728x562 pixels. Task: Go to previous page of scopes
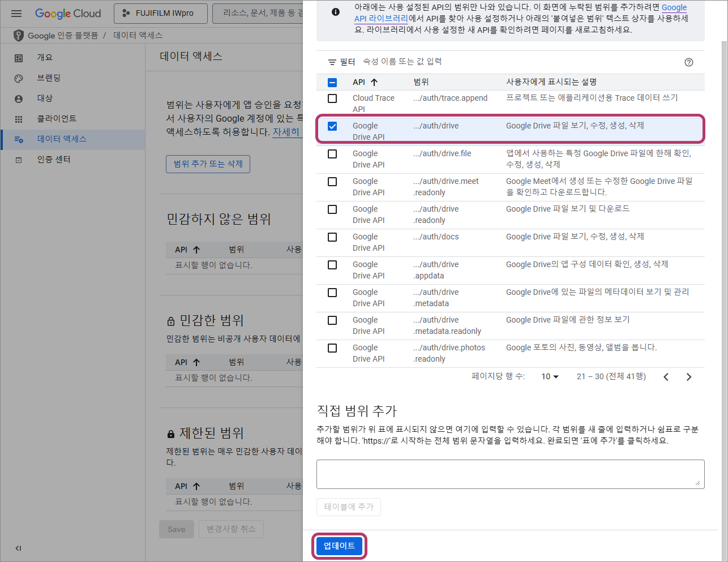[x=666, y=377]
